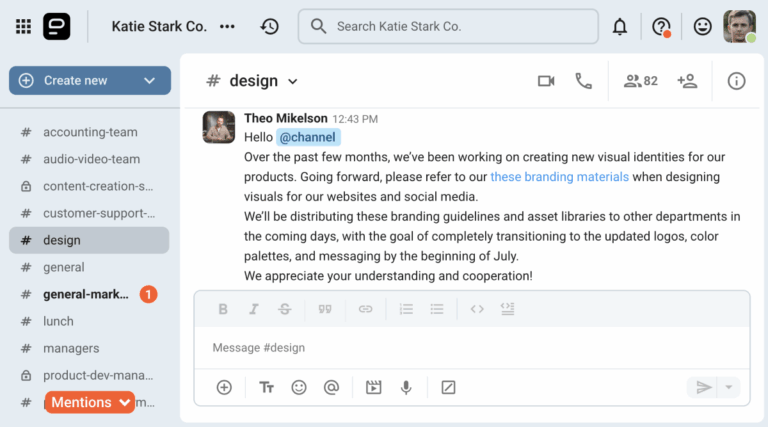
Task: Open the app grid launcher icon
Action: coord(24,26)
